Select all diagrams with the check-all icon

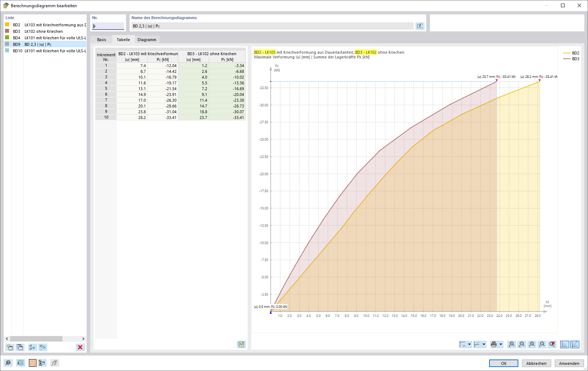[x=32, y=347]
